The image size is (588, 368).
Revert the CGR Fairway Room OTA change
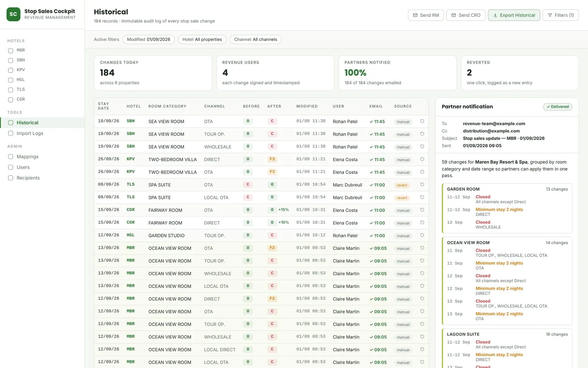point(422,210)
